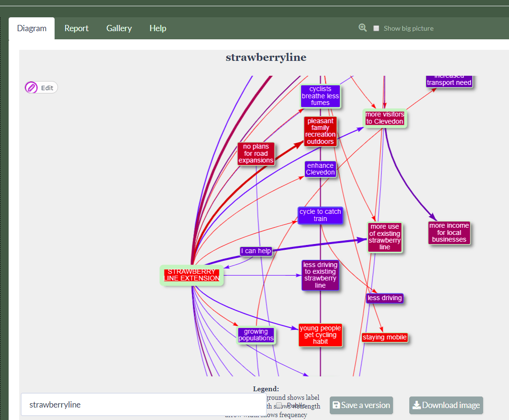Click the download arrow icon
The image size is (509, 420).
click(416, 405)
